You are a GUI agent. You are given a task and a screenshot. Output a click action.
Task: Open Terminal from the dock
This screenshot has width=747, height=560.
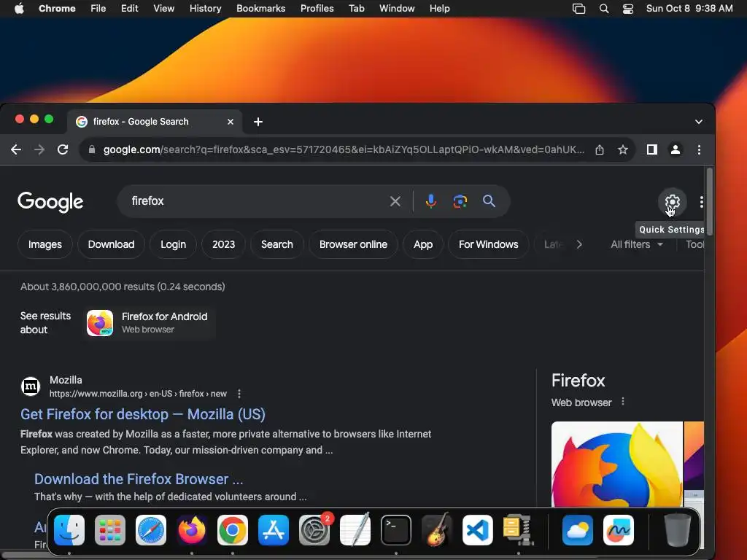pyautogui.click(x=396, y=530)
